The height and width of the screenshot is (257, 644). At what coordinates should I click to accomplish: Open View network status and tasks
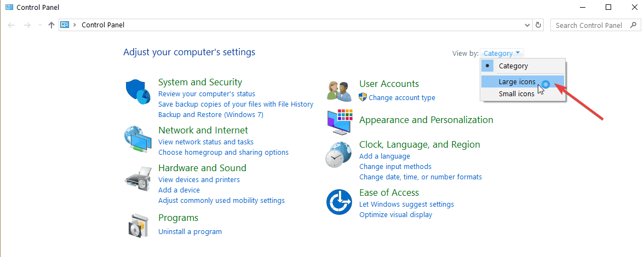pyautogui.click(x=206, y=142)
